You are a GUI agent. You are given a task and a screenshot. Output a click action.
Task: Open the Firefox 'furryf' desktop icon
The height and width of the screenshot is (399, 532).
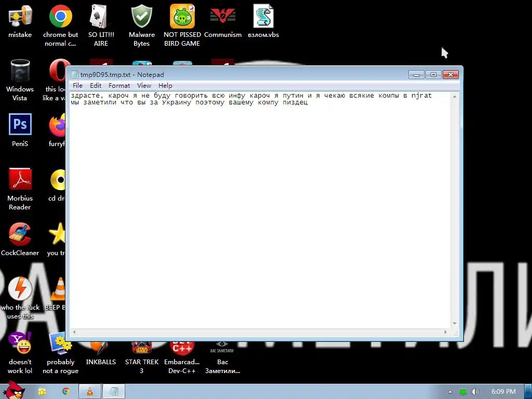[x=57, y=130]
